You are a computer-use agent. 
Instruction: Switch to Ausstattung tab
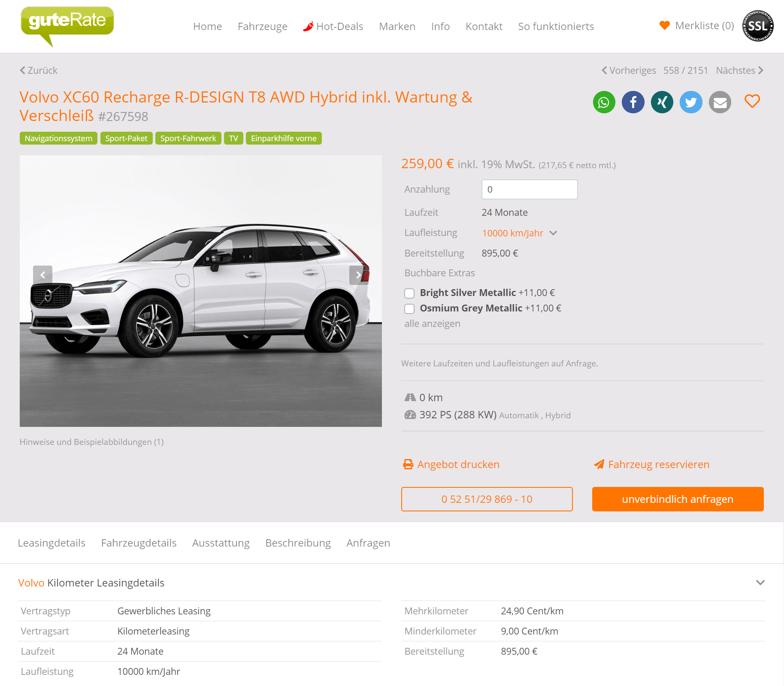point(221,543)
